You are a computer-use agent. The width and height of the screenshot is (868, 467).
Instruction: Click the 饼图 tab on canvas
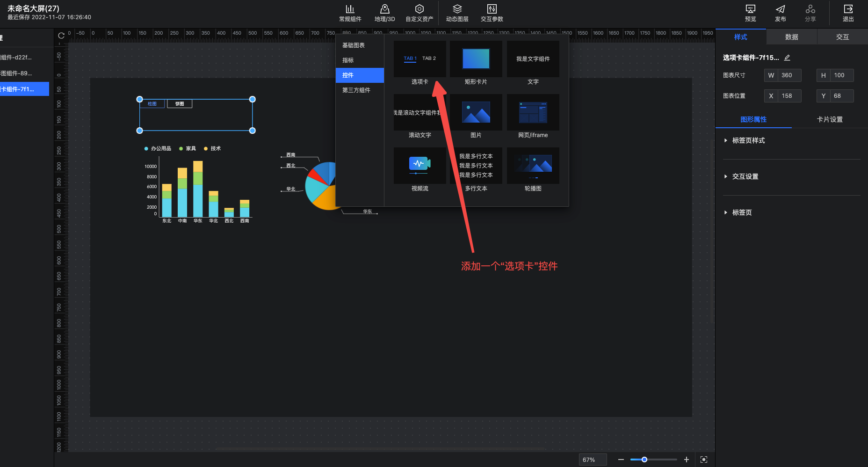point(180,104)
